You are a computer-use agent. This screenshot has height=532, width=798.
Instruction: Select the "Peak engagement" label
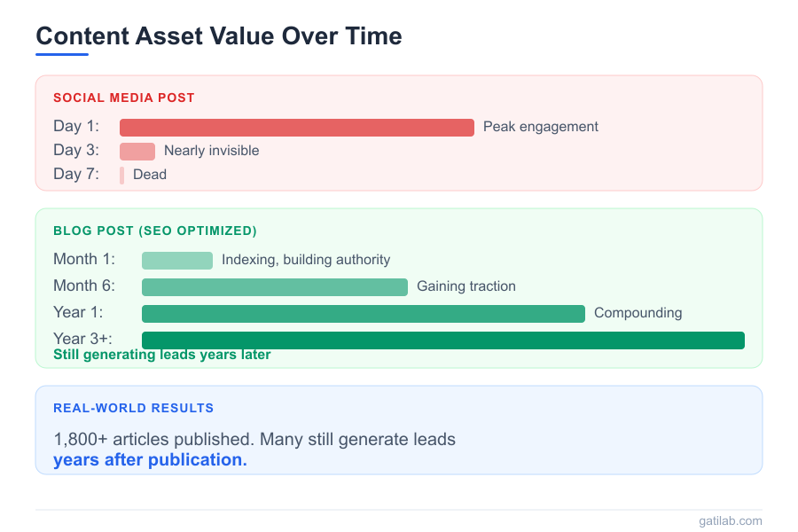[541, 127]
